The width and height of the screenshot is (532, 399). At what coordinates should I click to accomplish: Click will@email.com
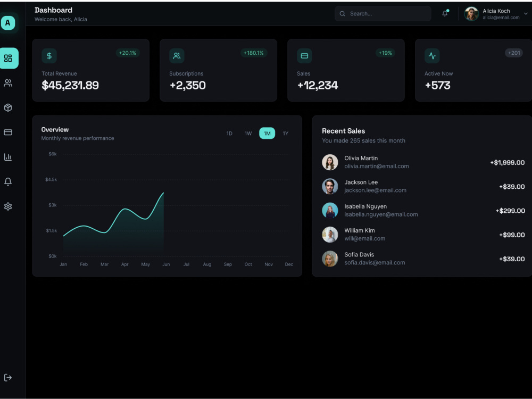coord(365,238)
